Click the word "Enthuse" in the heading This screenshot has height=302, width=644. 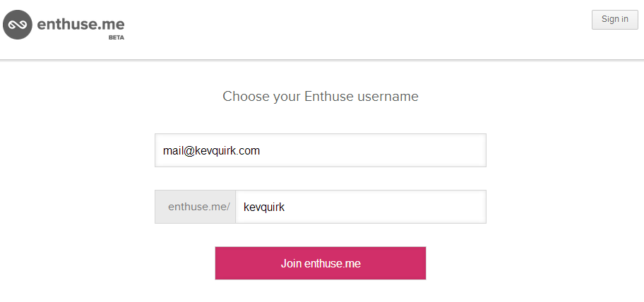328,97
